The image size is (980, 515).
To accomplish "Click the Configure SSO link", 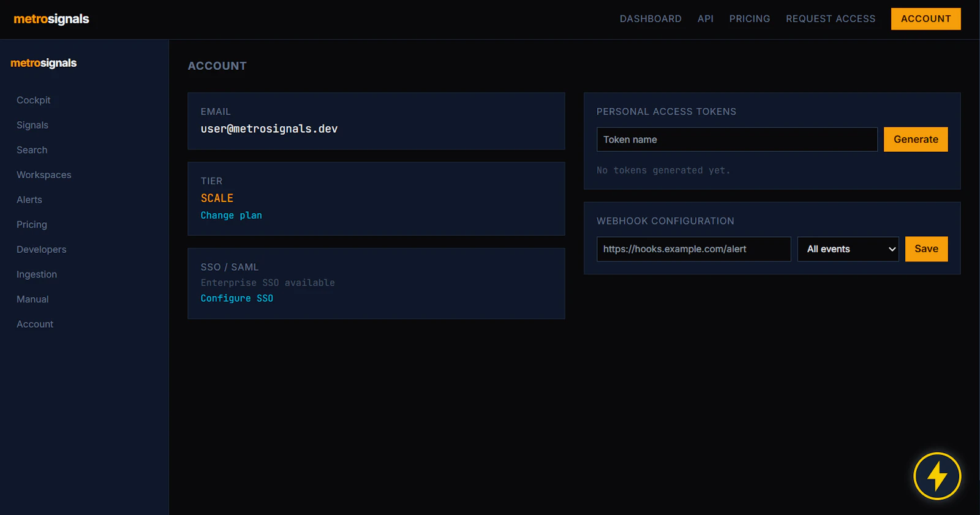I will pyautogui.click(x=237, y=298).
